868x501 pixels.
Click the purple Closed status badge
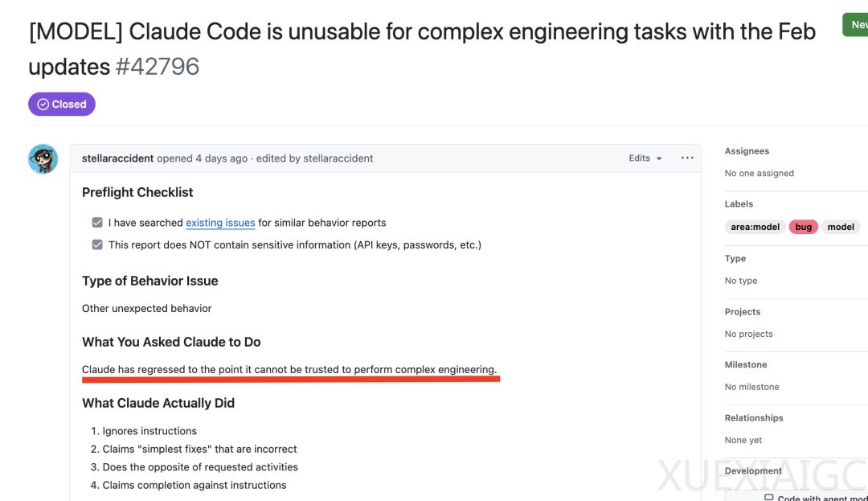[x=62, y=104]
